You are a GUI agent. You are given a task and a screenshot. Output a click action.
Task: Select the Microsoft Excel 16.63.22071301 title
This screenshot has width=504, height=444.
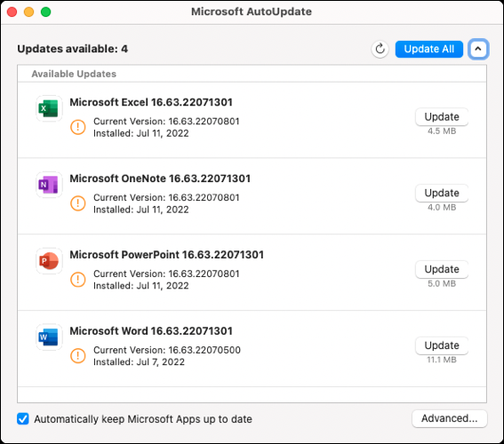point(151,102)
